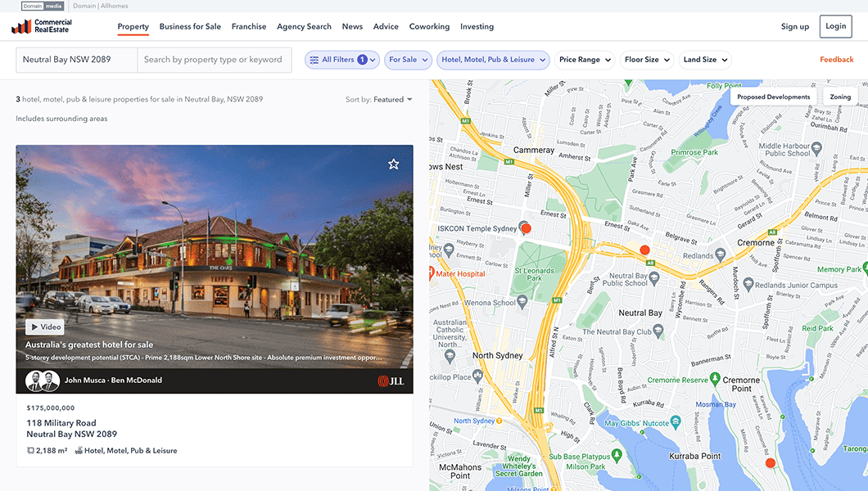Expand the Land Size filter
The image size is (868, 491).
[x=705, y=60]
